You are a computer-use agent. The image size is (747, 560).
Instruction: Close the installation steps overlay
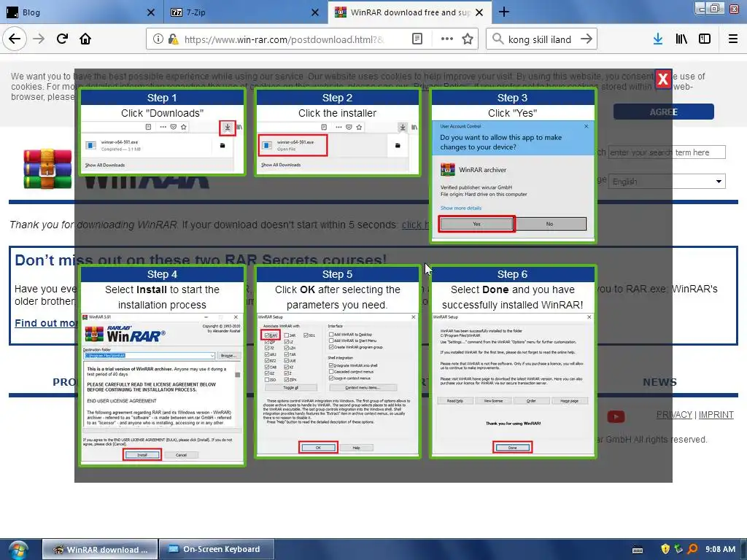click(662, 79)
